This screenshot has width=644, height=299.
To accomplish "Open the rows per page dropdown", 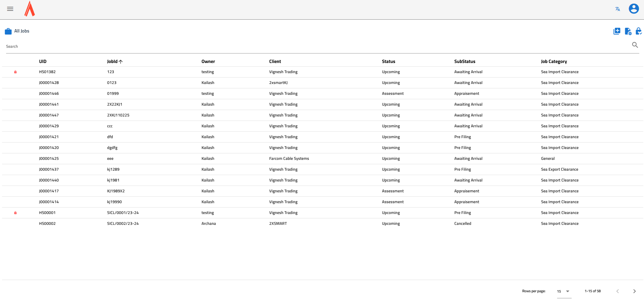I will point(563,291).
